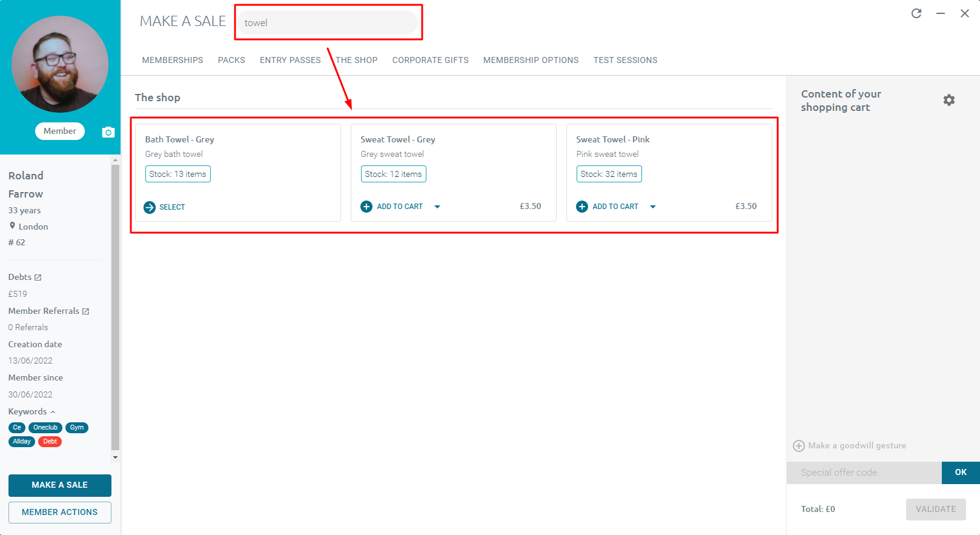980x535 pixels.
Task: Click Sweat Towel - Pink title
Action: tap(613, 139)
